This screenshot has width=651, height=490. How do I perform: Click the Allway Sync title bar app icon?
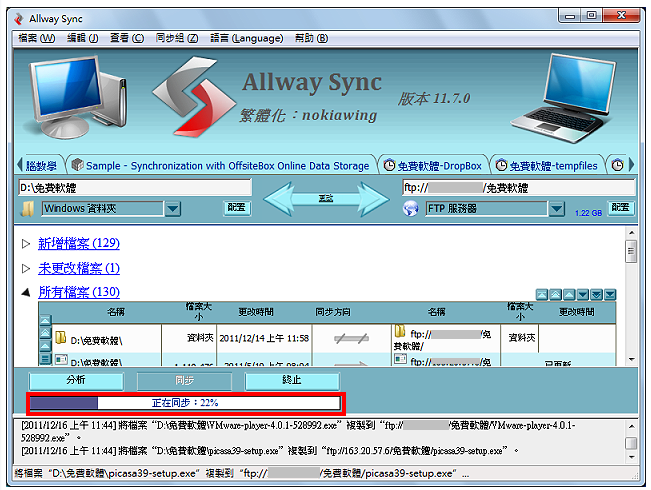[18, 19]
